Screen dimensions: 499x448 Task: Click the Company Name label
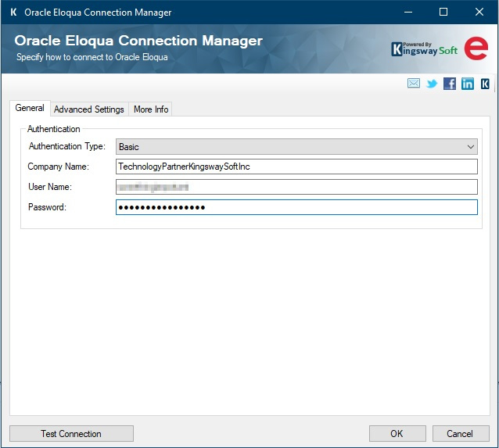point(58,167)
